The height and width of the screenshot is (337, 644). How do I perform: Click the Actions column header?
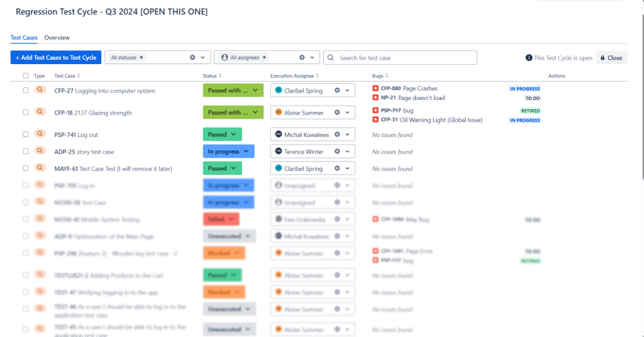pos(557,76)
